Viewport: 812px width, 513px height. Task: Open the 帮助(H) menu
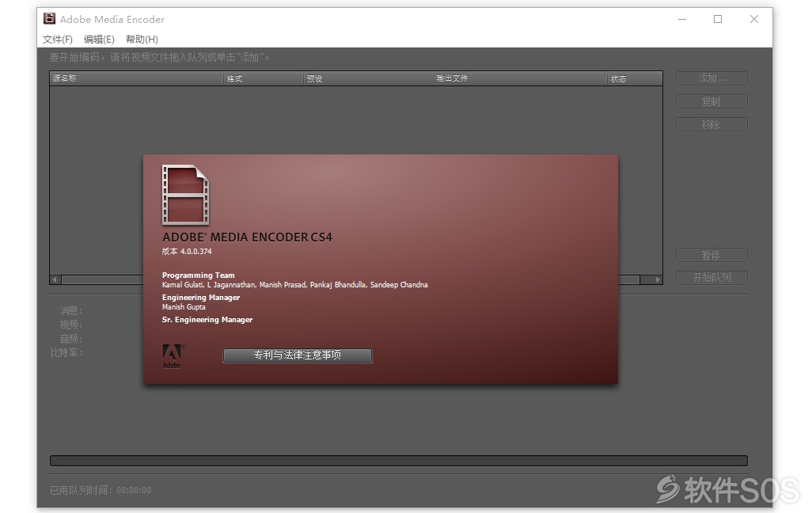[142, 40]
